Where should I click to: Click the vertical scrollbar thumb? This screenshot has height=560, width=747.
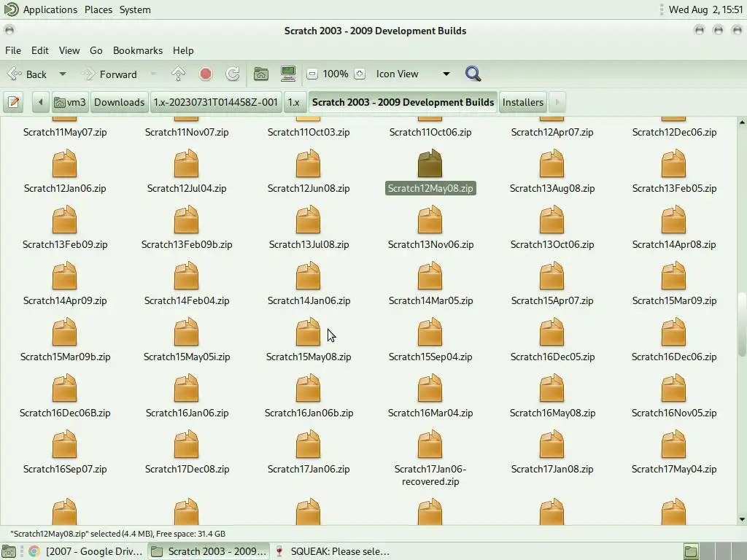[x=742, y=324]
